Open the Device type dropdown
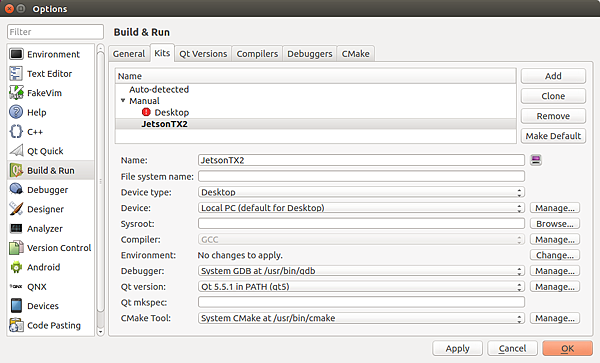 click(x=361, y=192)
